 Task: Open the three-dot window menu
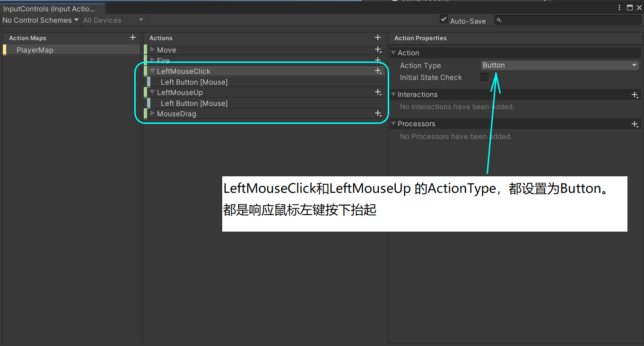(x=619, y=8)
